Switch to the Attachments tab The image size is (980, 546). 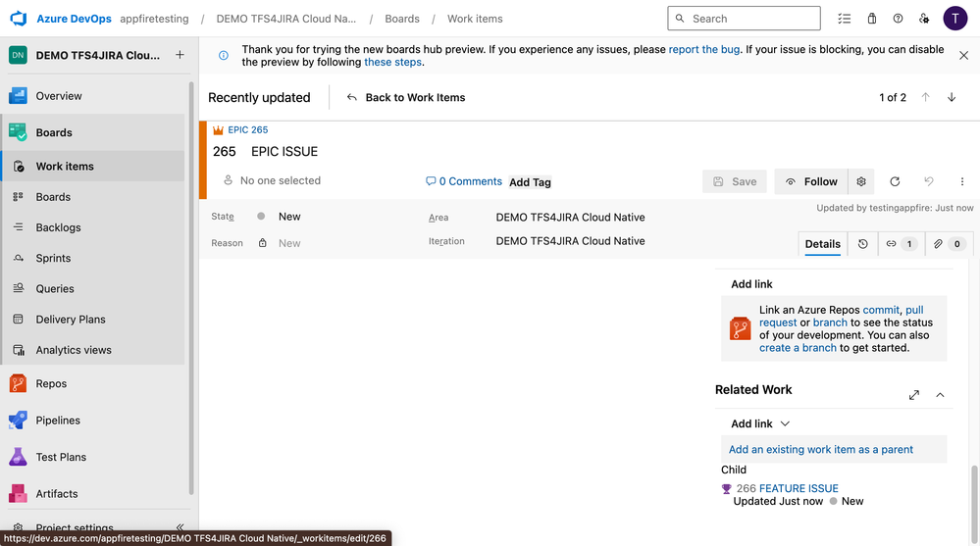(x=949, y=244)
